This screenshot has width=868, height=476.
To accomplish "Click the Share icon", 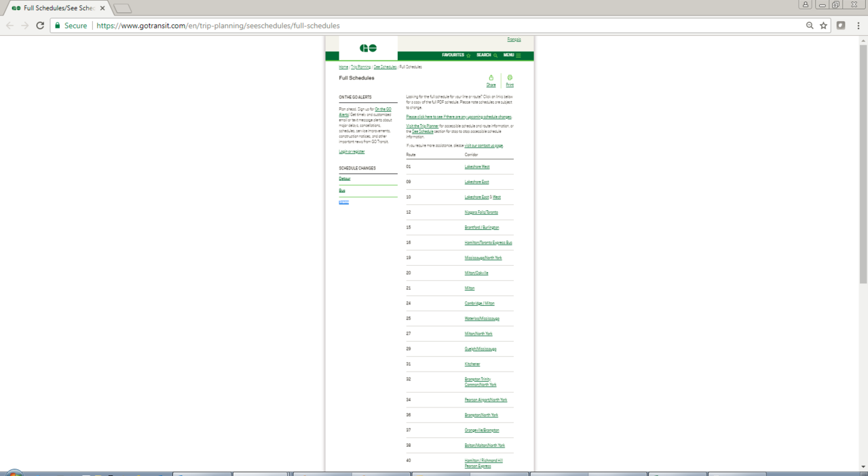I will (x=491, y=80).
